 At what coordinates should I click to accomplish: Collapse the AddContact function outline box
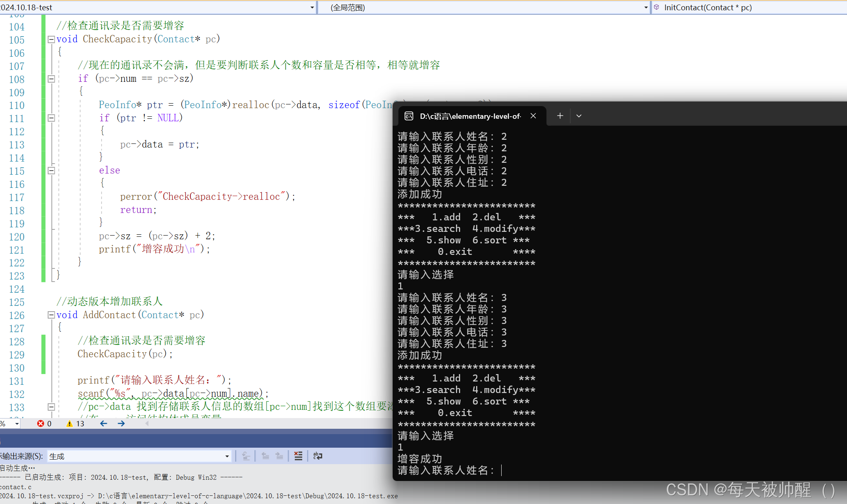point(51,315)
